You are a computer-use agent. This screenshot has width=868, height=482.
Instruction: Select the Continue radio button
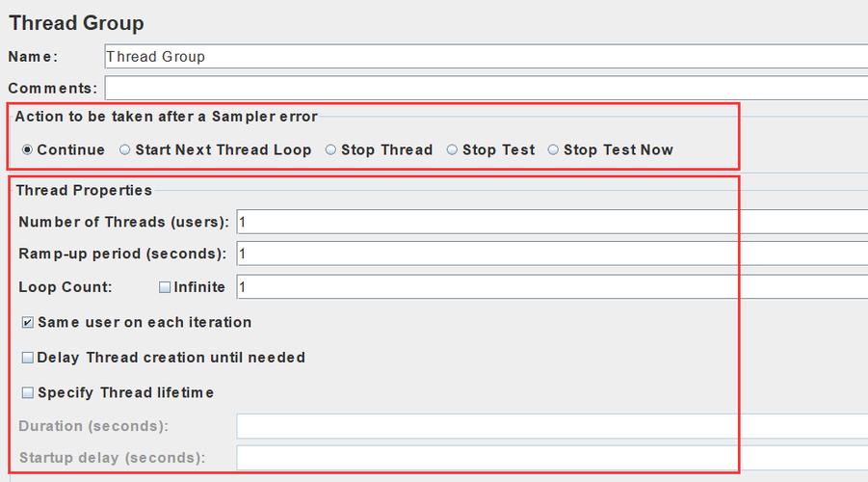click(x=28, y=149)
